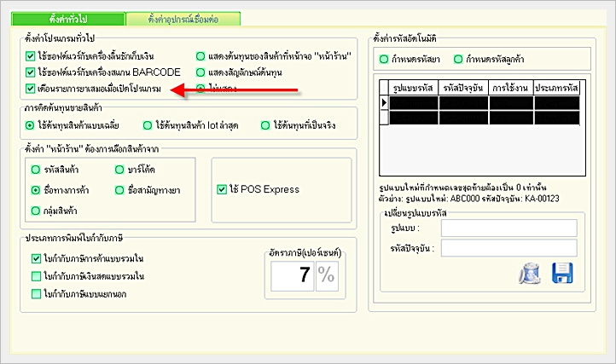Select the current row arrow marker in code table

coord(384,102)
